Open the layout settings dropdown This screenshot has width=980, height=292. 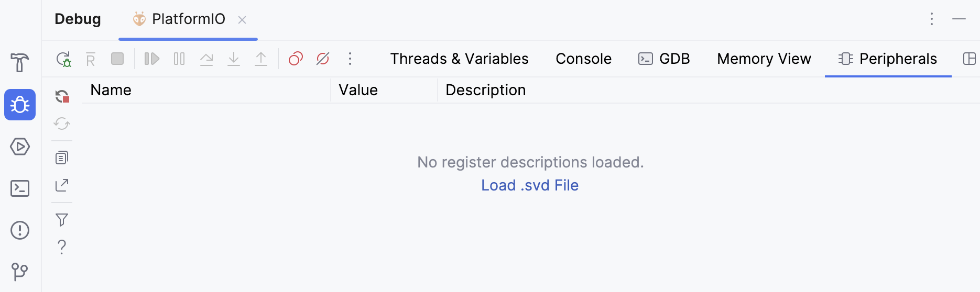tap(969, 59)
